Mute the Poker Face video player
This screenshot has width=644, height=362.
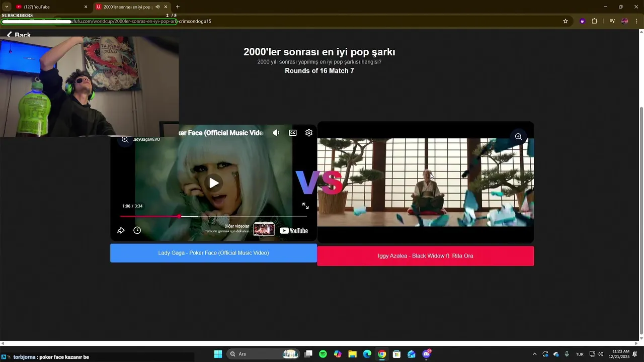click(276, 133)
